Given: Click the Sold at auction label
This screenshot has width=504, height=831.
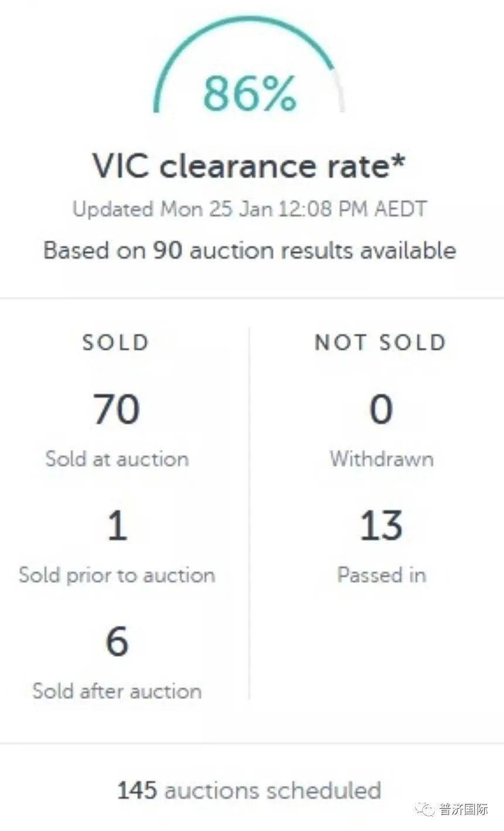Looking at the screenshot, I should click(x=117, y=459).
